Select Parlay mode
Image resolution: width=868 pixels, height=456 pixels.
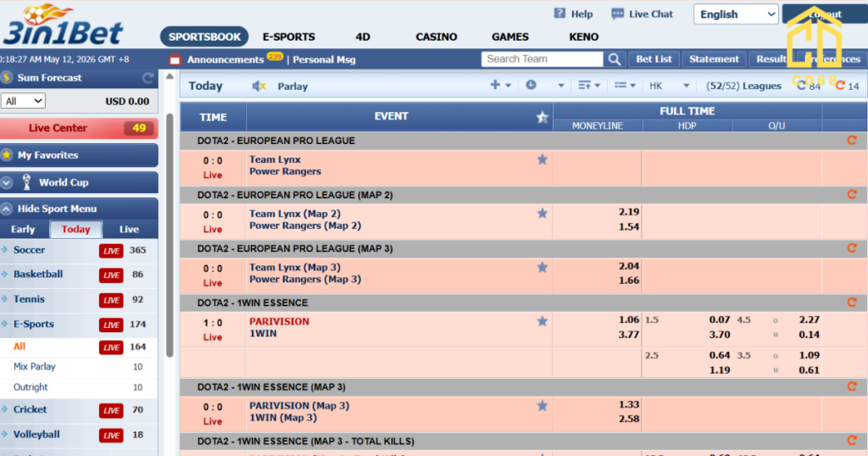292,86
